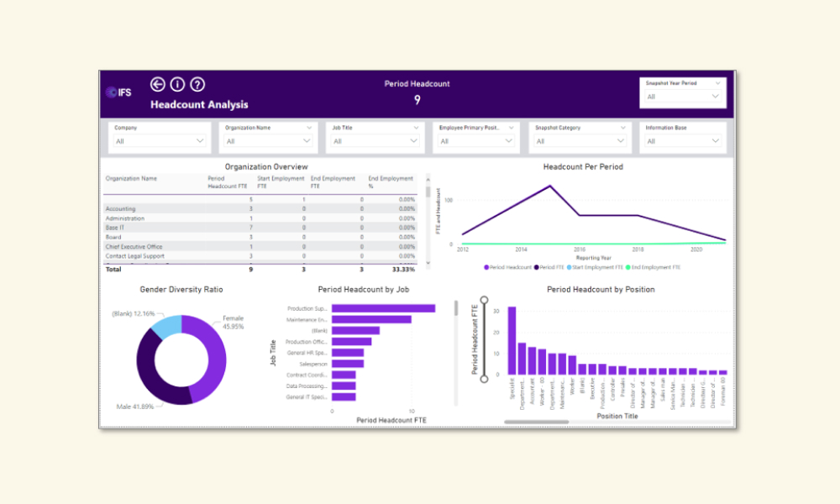Image resolution: width=840 pixels, height=504 pixels.
Task: Select the Chief Executive Office row
Action: pos(260,247)
